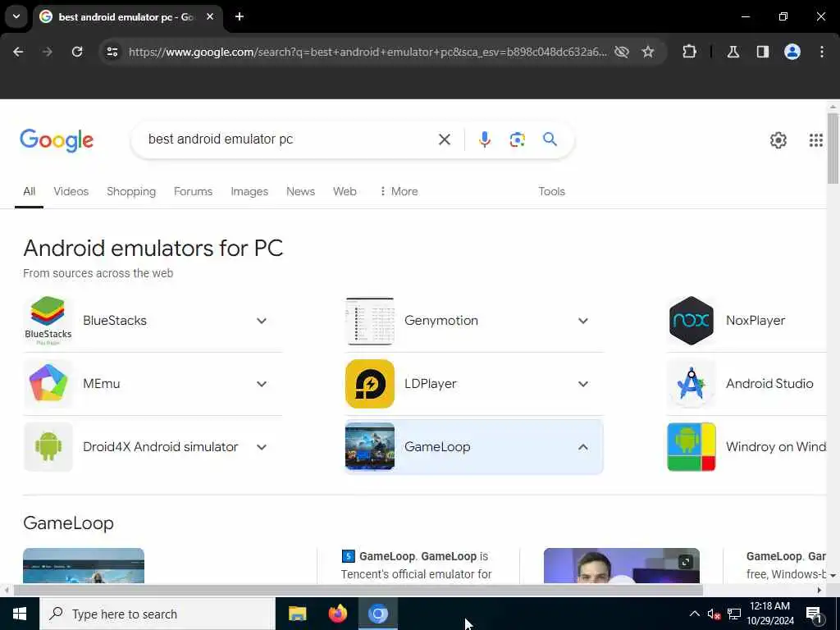
Task: Select the All results tab
Action: (29, 191)
